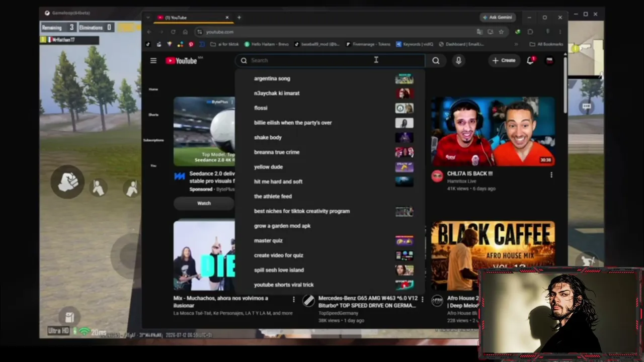Screen dimensions: 644x362
Task: Open Chrome's three-dot menu
Action: pyautogui.click(x=560, y=32)
